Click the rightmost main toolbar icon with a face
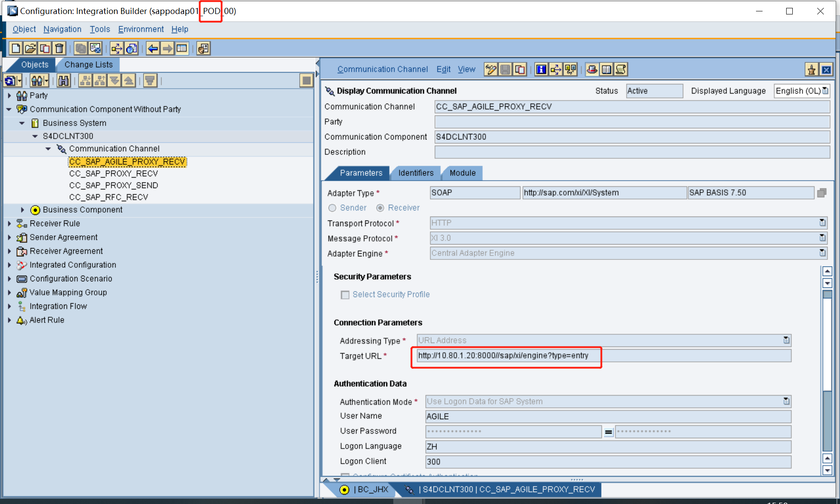Screen dimensions: 840x504 point(203,48)
